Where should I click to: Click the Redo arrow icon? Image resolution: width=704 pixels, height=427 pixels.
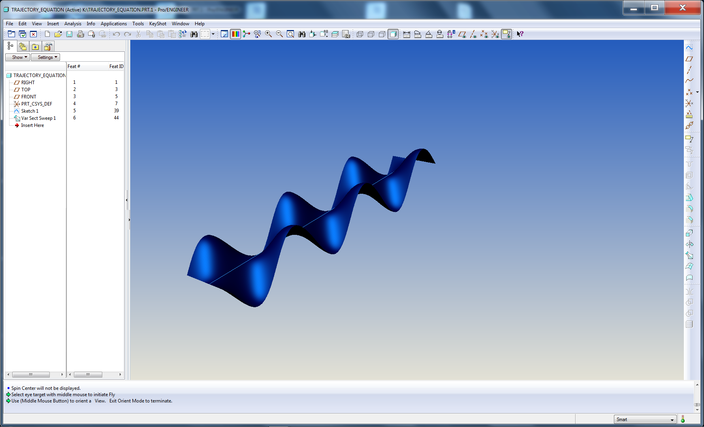[128, 34]
